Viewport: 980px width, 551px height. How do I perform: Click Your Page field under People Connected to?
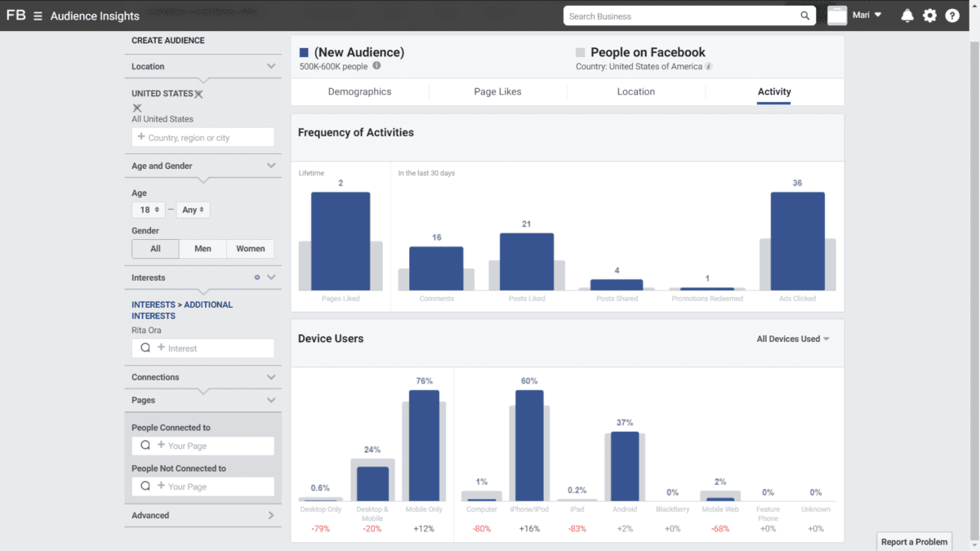[203, 446]
